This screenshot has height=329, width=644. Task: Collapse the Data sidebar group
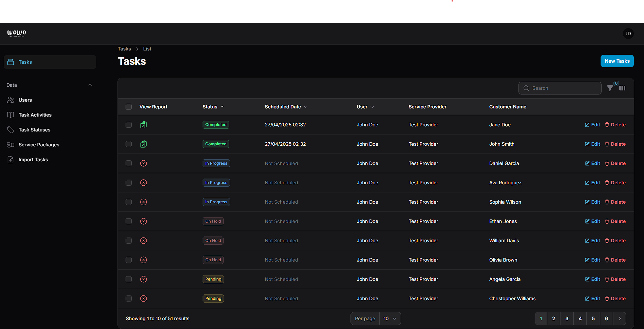90,85
